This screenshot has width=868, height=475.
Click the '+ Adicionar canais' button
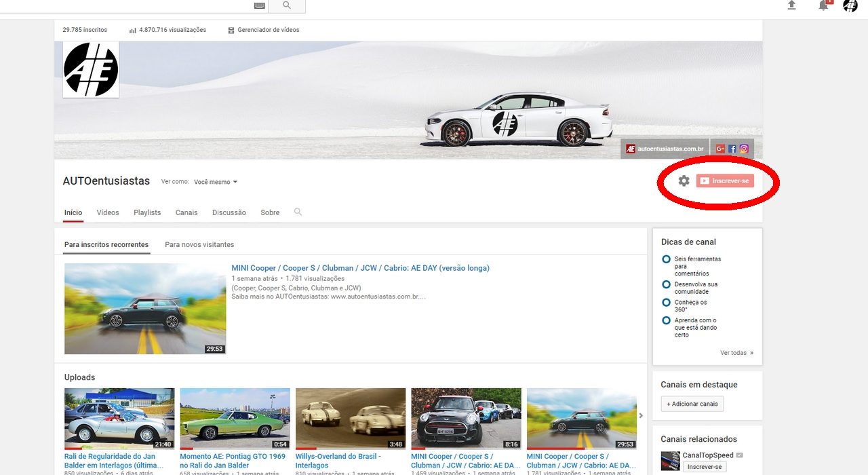pos(692,404)
